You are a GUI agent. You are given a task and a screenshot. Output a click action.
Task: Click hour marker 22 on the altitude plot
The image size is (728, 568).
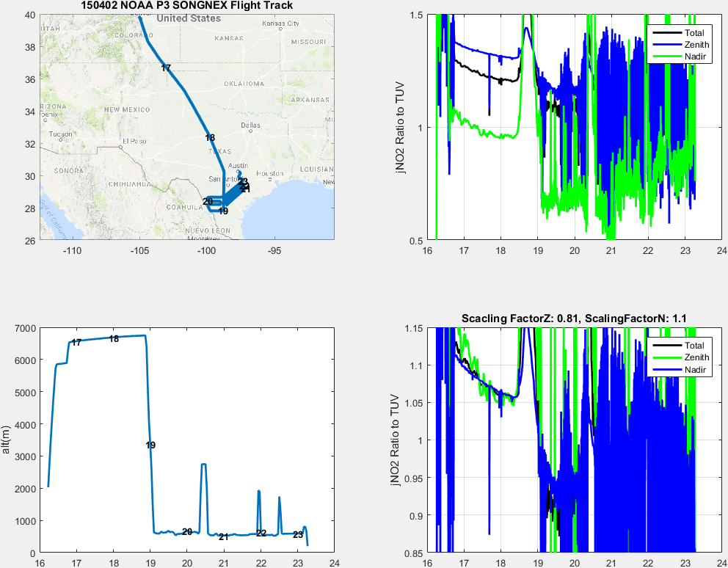tap(261, 534)
